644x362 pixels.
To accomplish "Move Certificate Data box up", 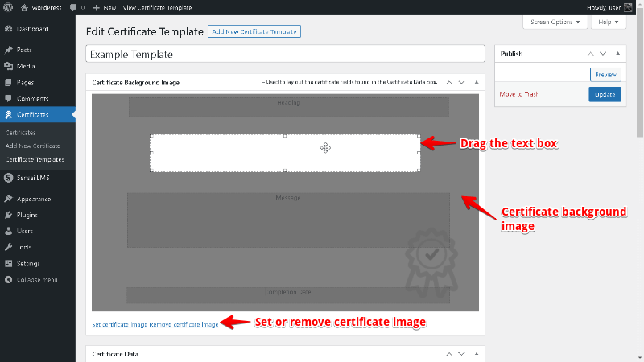I will (449, 354).
